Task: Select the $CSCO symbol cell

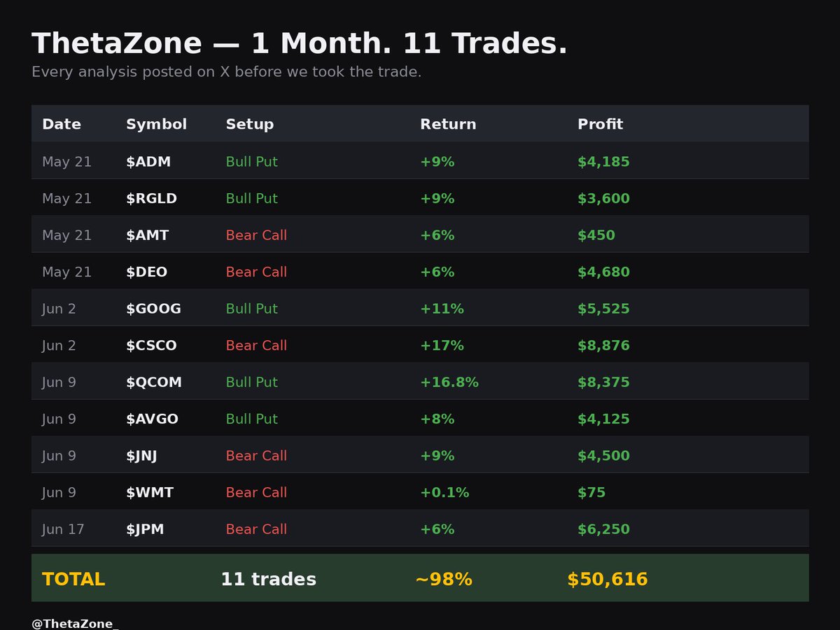Action: pos(151,346)
